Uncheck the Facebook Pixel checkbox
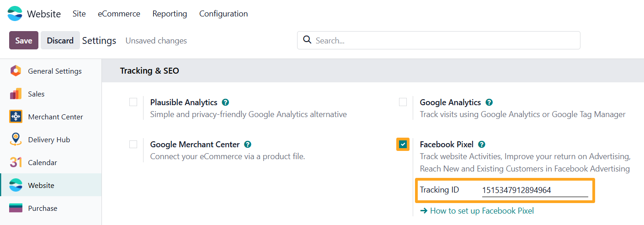 coord(403,145)
